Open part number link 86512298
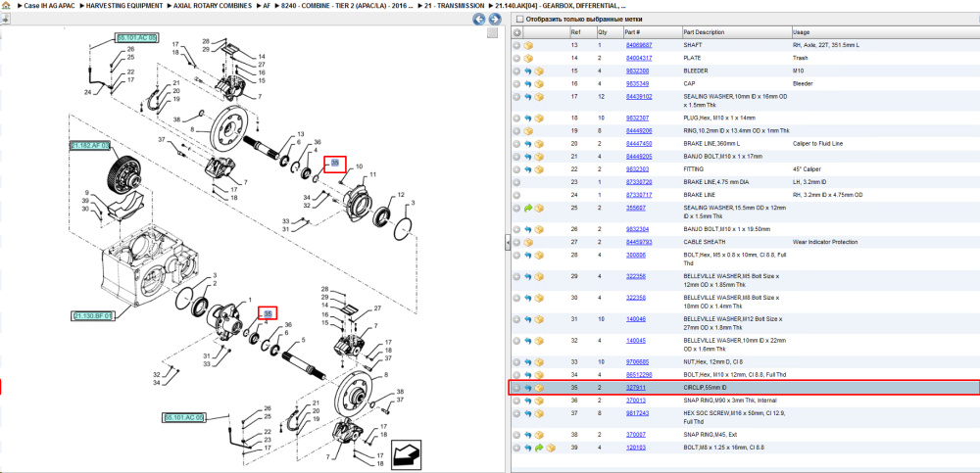980x473 pixels. tap(639, 375)
